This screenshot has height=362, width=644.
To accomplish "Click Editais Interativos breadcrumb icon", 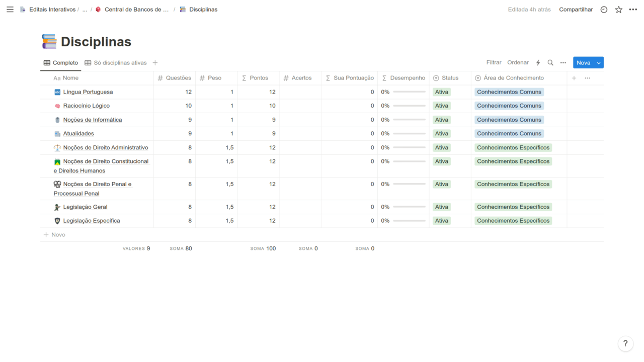I will coord(23,10).
